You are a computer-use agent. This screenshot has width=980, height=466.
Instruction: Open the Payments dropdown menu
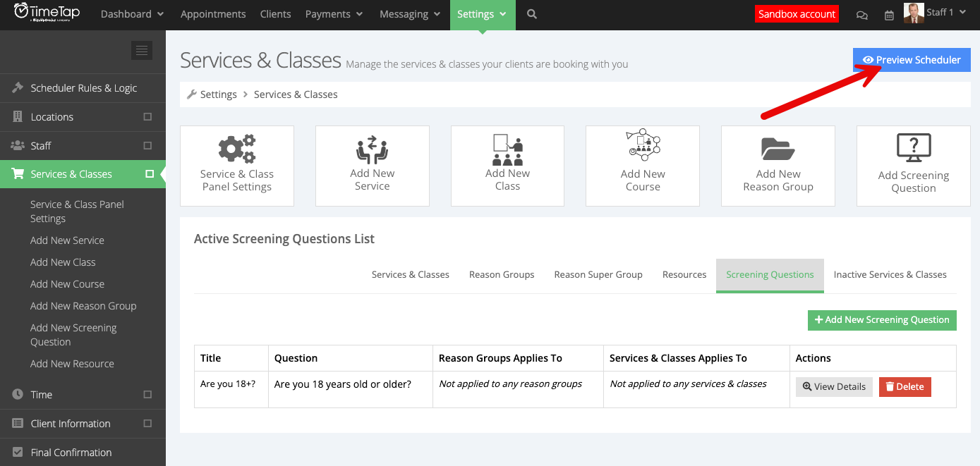334,14
